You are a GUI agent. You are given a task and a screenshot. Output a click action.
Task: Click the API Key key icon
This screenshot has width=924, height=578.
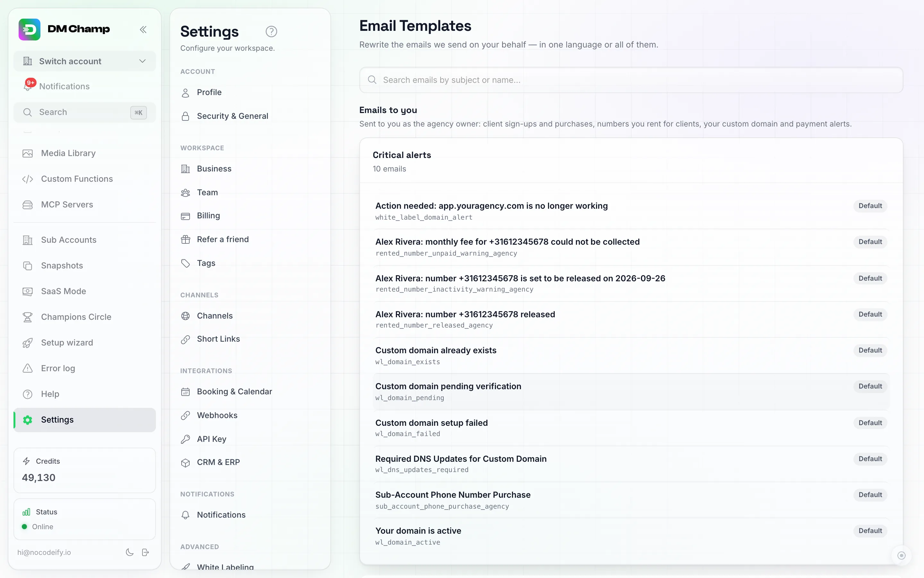pos(185,439)
